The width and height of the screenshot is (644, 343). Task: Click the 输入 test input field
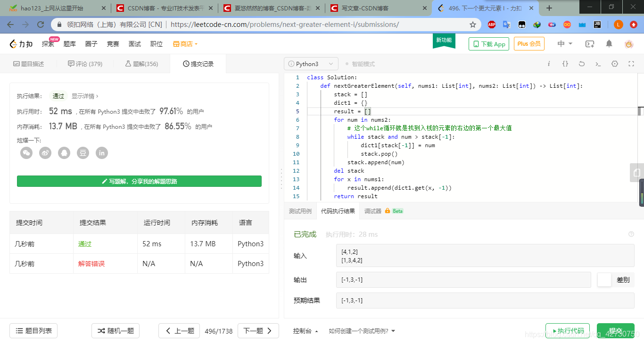tap(485, 256)
